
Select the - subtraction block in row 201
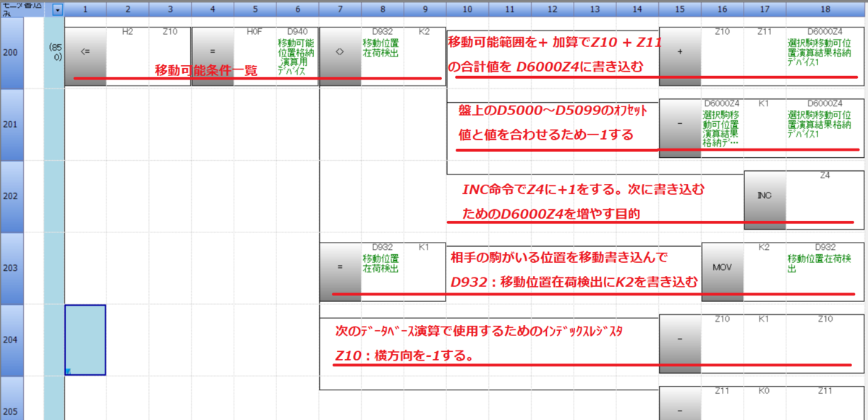point(680,127)
